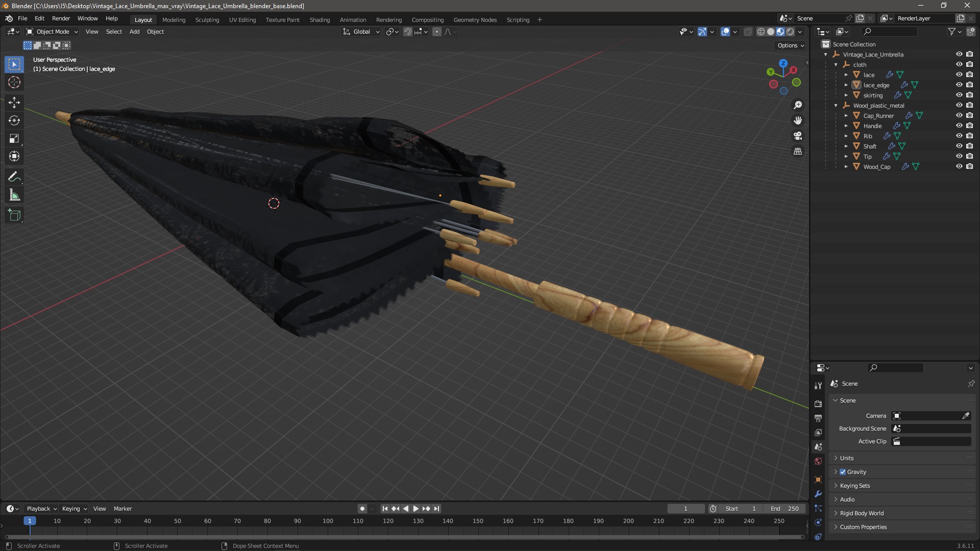
Task: Disable Rib object in renders
Action: (969, 136)
